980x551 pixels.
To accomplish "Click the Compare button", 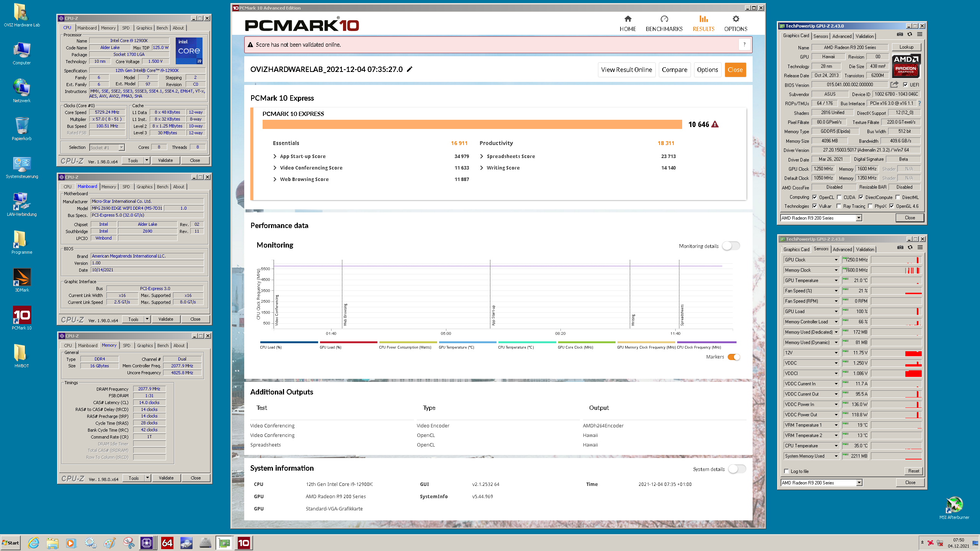I will tap(675, 70).
